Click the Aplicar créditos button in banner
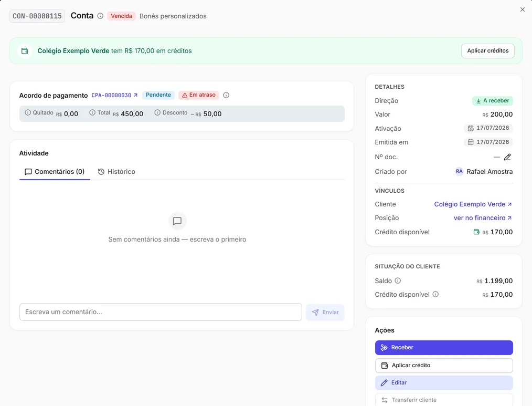 click(487, 51)
